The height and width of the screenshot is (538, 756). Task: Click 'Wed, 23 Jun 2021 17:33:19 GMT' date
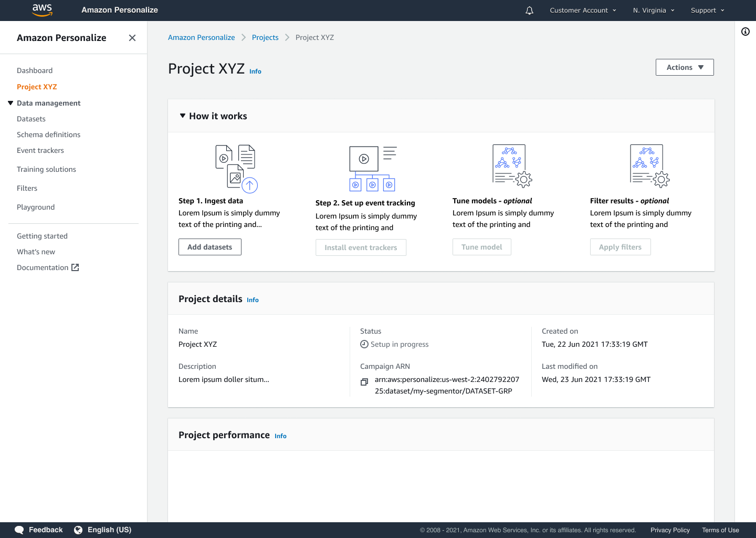pos(596,379)
